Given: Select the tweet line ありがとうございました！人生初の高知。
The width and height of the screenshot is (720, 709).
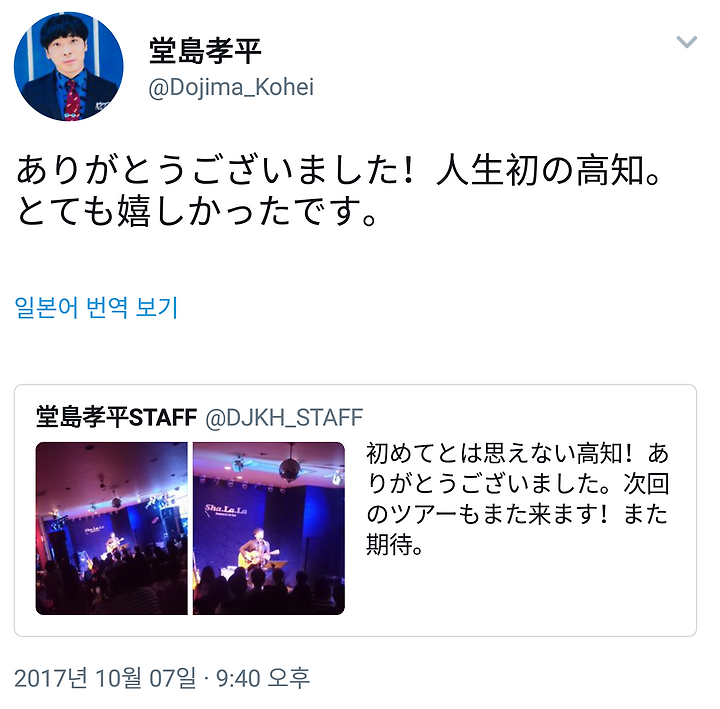Looking at the screenshot, I should point(339,171).
